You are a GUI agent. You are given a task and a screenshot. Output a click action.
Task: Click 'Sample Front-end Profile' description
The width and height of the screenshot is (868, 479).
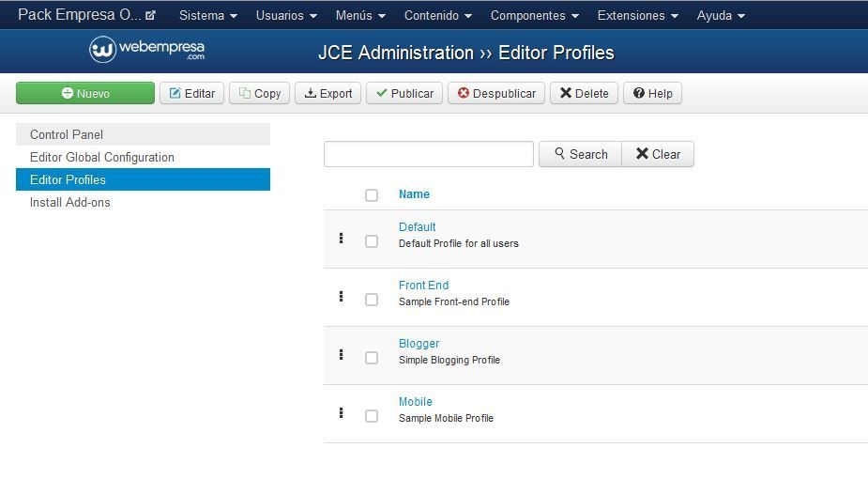click(x=454, y=301)
